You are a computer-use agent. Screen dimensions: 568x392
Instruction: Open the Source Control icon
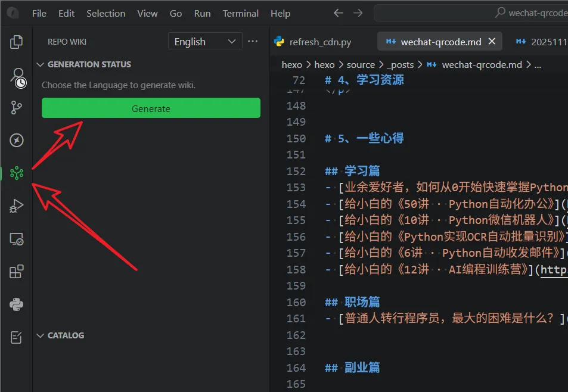click(16, 107)
